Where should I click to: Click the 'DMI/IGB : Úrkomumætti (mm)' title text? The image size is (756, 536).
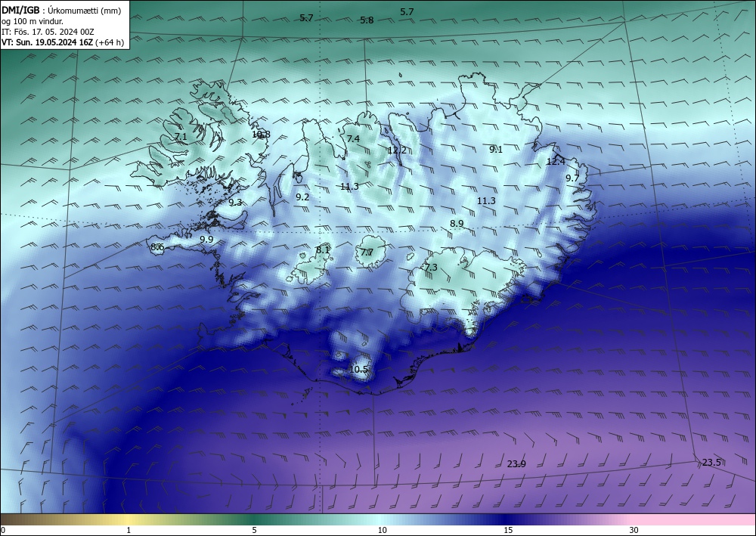pos(62,10)
